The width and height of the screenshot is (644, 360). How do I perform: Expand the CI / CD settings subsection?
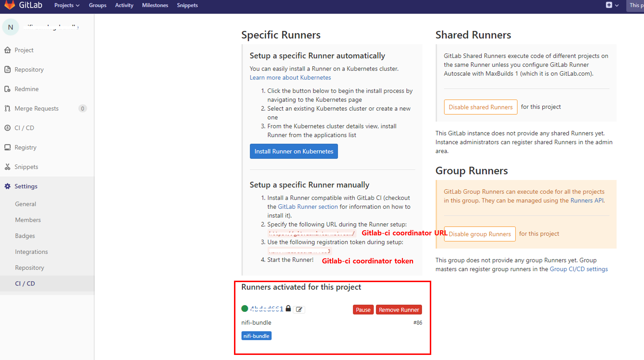25,283
